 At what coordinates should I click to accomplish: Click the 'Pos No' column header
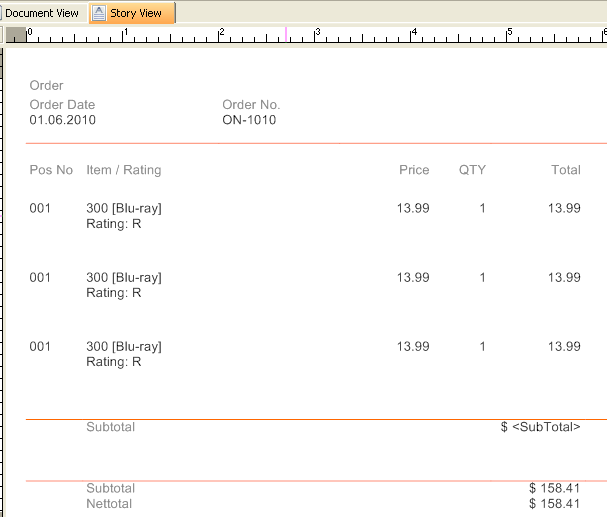(51, 170)
